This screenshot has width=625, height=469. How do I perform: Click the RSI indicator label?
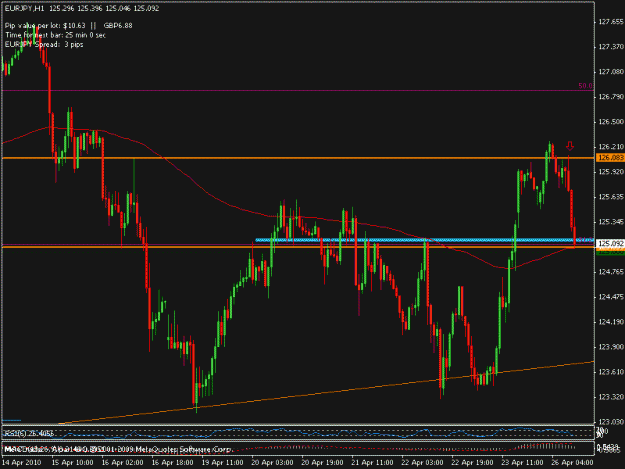pos(28,433)
